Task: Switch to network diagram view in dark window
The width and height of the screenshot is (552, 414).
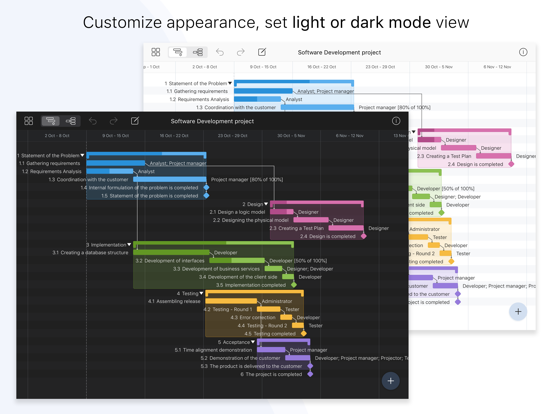Action: tap(71, 121)
